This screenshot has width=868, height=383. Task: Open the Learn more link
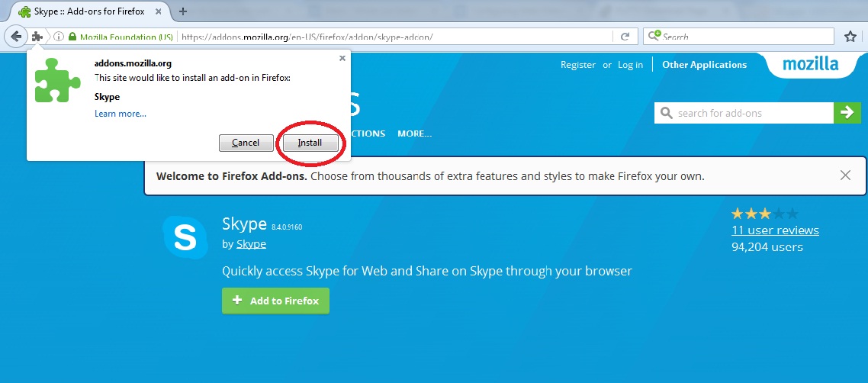point(120,114)
